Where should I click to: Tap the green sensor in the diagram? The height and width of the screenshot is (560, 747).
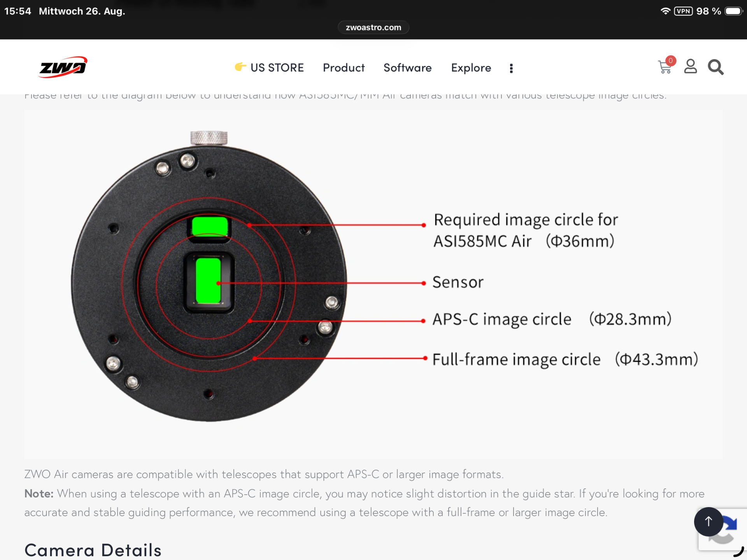pos(209,280)
